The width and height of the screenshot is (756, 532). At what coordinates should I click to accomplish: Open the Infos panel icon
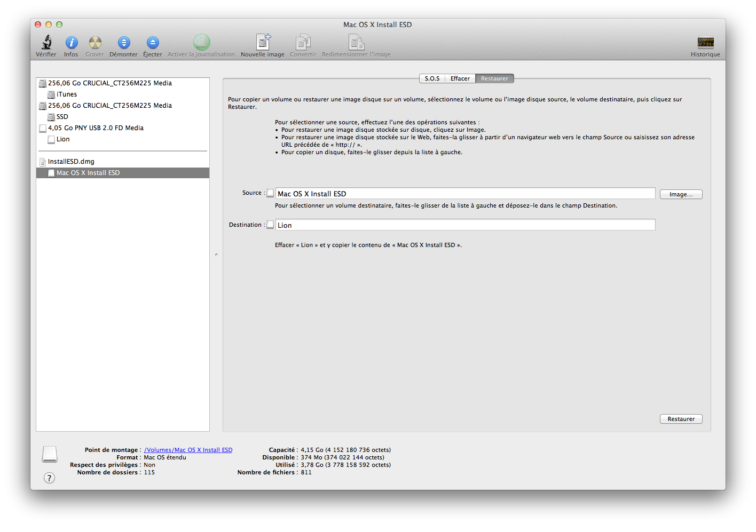(x=71, y=43)
